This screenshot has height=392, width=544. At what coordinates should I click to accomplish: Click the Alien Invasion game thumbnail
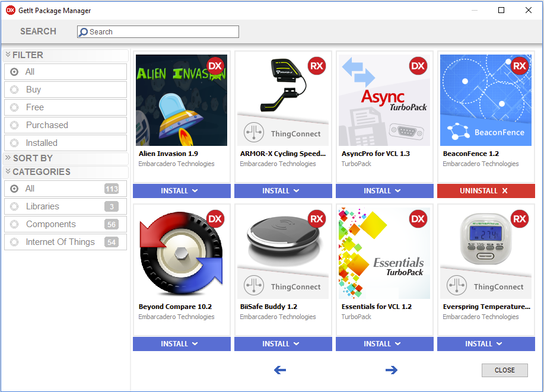(x=182, y=100)
